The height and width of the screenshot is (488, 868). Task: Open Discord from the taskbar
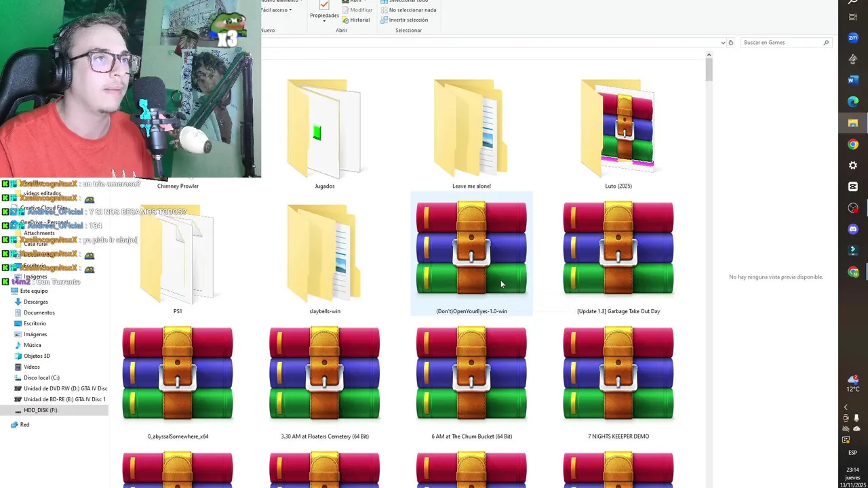click(853, 229)
